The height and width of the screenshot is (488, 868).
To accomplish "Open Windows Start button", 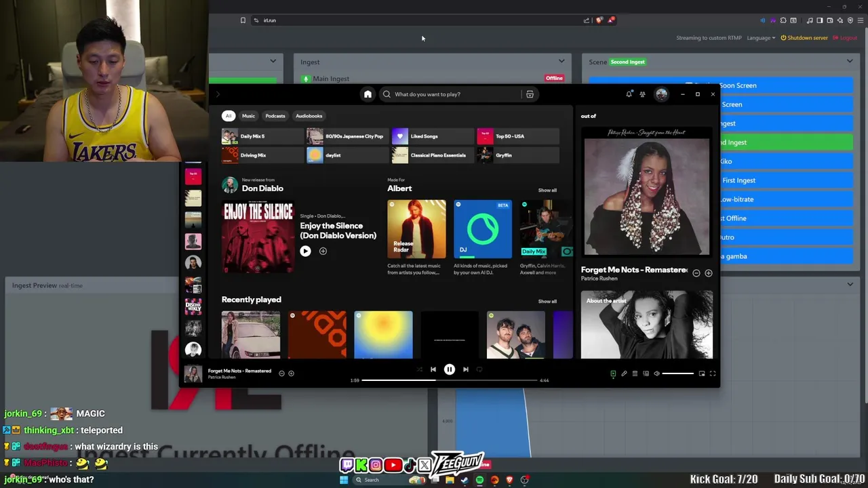I will pyautogui.click(x=344, y=480).
